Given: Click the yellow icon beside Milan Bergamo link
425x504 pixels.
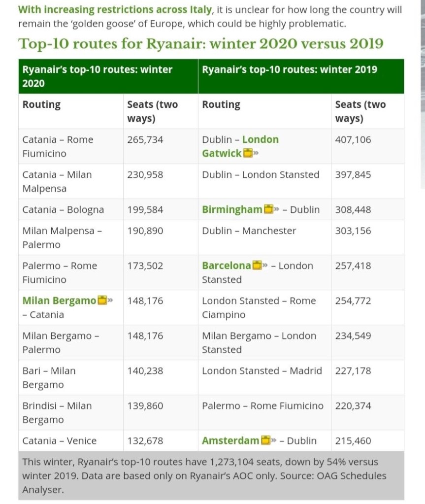Looking at the screenshot, I should coord(102,301).
